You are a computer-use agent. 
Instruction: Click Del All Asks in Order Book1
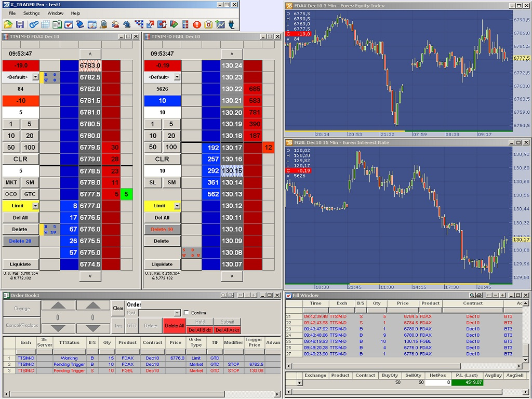[228, 330]
